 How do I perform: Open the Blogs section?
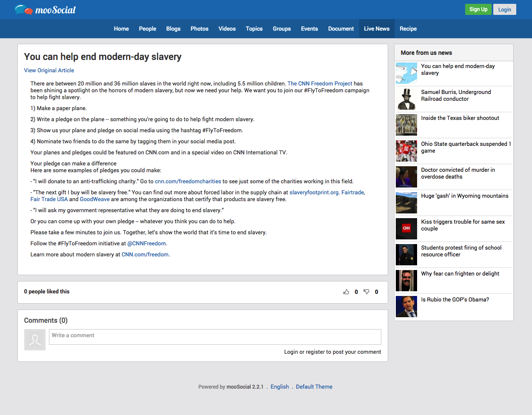point(173,28)
